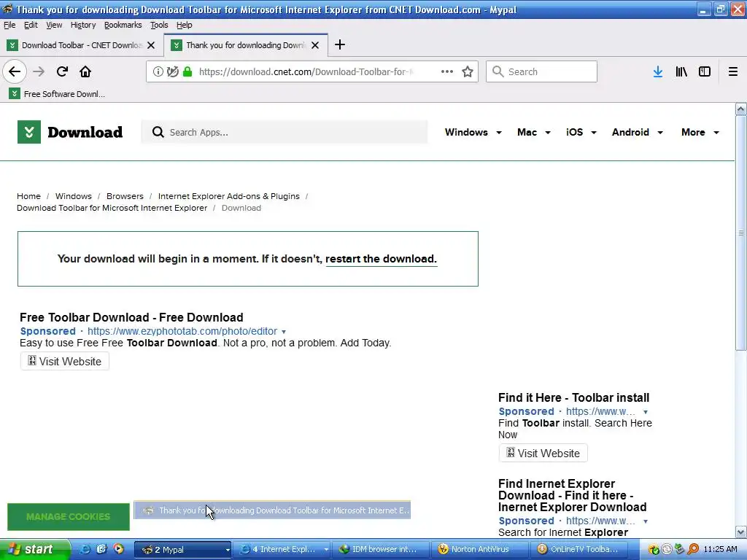This screenshot has width=747, height=560.
Task: Open the History menu
Action: 83,25
